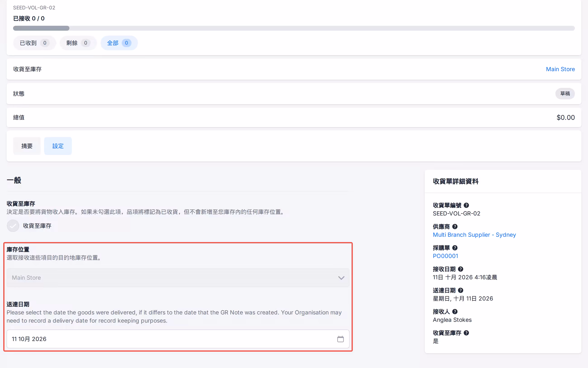Click the $0.00 total value
The height and width of the screenshot is (368, 588).
566,117
